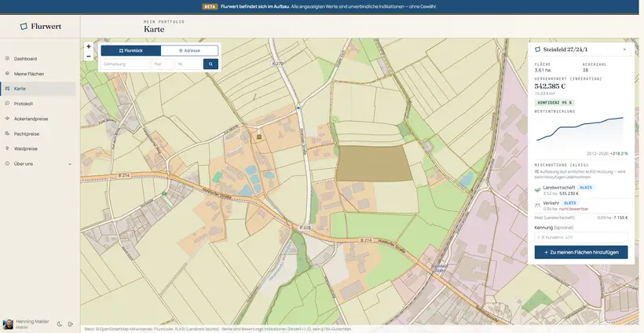Zoom in on the map with plus
The image size is (644, 333).
tap(89, 47)
